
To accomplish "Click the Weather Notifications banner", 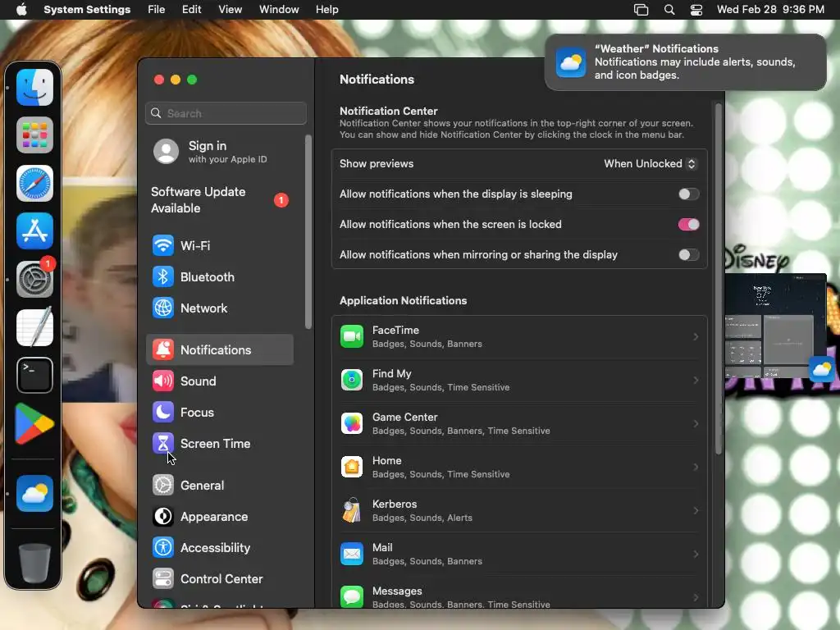I will coord(685,62).
